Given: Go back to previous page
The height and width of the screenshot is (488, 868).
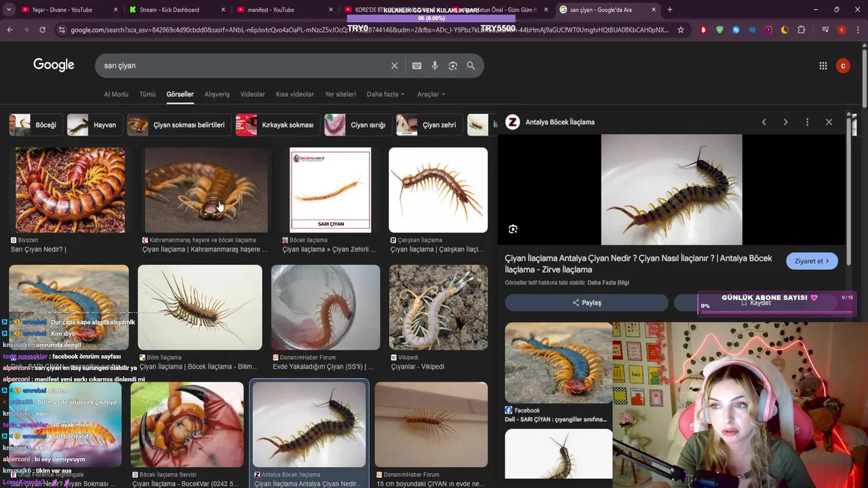Looking at the screenshot, I should pyautogui.click(x=9, y=30).
